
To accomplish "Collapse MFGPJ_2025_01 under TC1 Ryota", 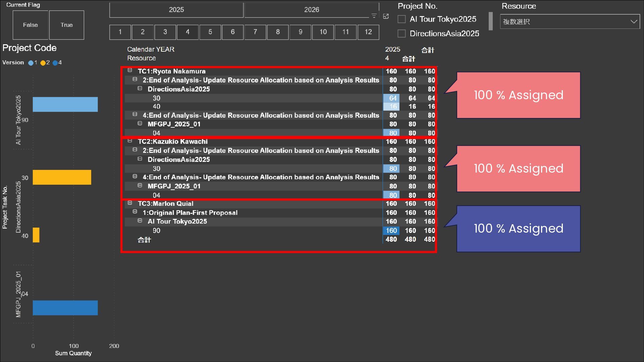I will click(140, 123).
